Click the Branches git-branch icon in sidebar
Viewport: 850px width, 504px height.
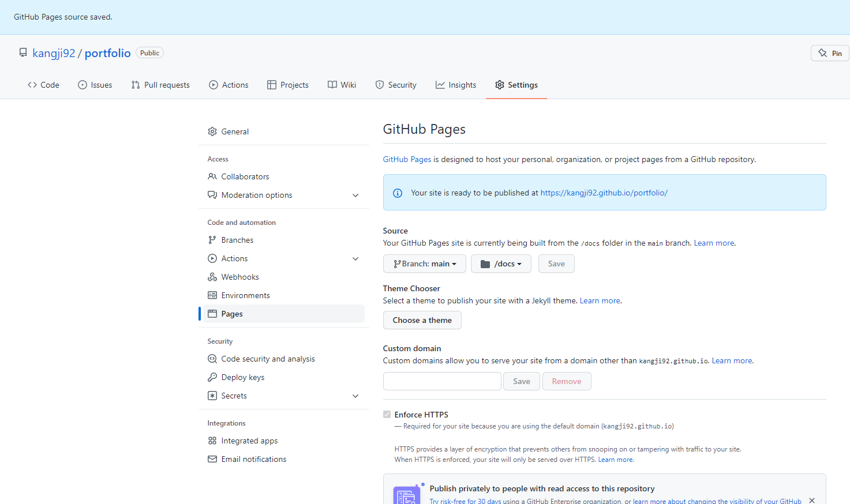212,240
